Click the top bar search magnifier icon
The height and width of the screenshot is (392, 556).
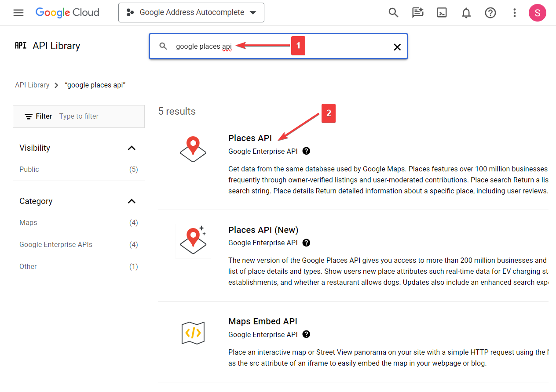click(393, 13)
